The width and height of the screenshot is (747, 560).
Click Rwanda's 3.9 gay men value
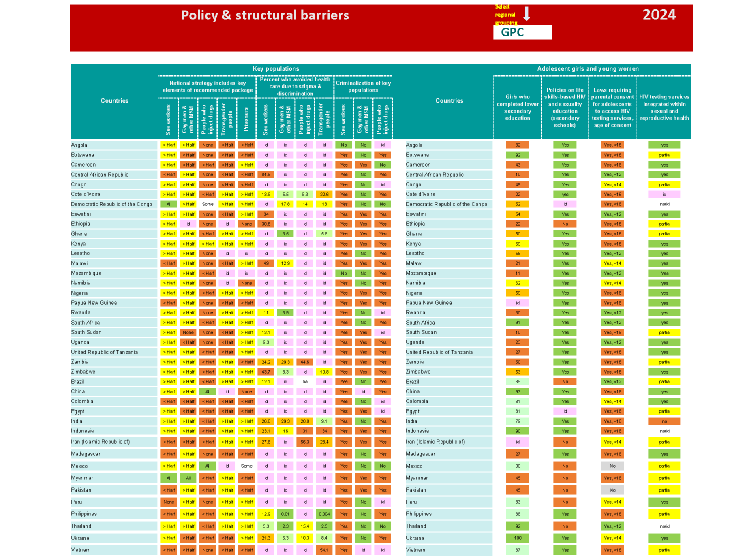(x=285, y=313)
